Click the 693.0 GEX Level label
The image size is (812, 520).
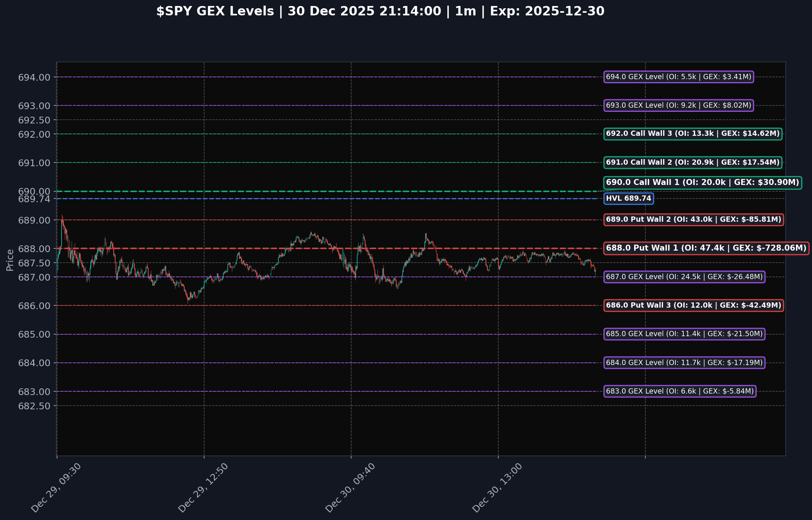[x=678, y=105]
